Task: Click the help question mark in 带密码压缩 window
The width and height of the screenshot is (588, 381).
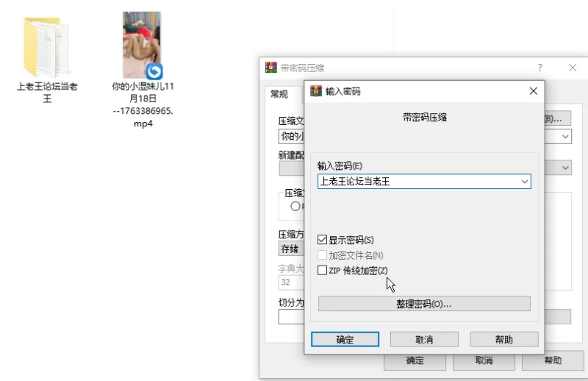Action: 539,68
